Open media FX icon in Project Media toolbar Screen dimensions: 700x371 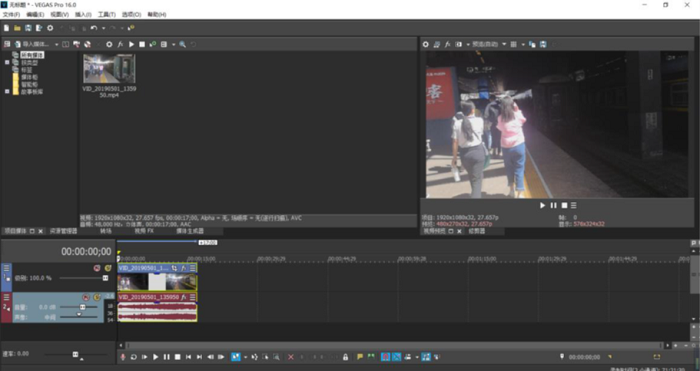pos(120,44)
